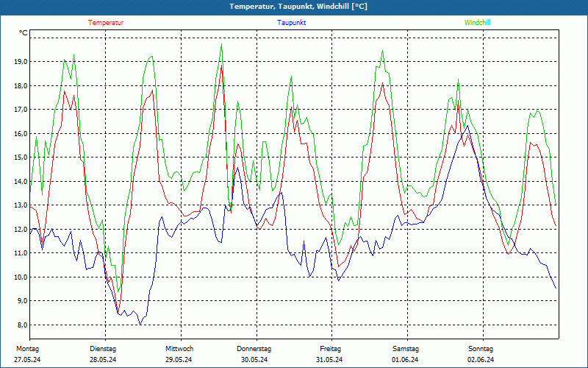Click the red Temperatur legend label

[x=106, y=23]
